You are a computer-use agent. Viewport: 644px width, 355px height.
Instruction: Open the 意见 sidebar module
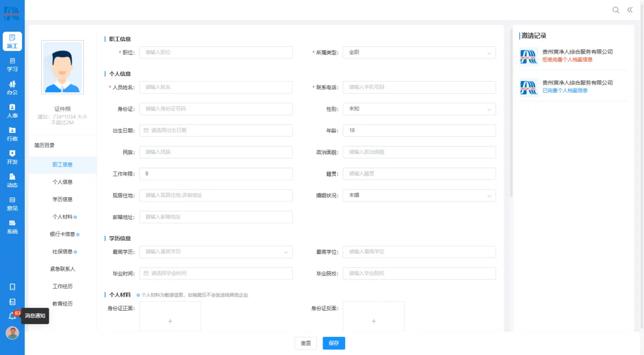click(x=12, y=203)
